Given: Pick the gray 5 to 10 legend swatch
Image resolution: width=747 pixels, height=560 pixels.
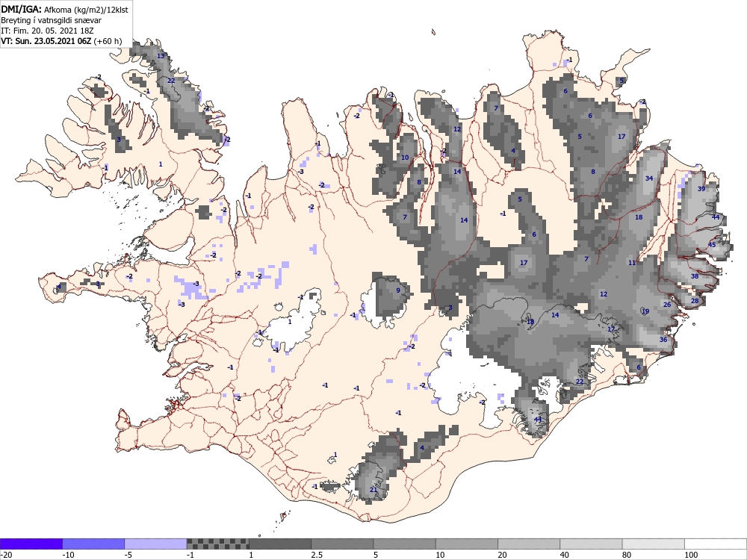Looking at the screenshot, I should click(x=404, y=544).
